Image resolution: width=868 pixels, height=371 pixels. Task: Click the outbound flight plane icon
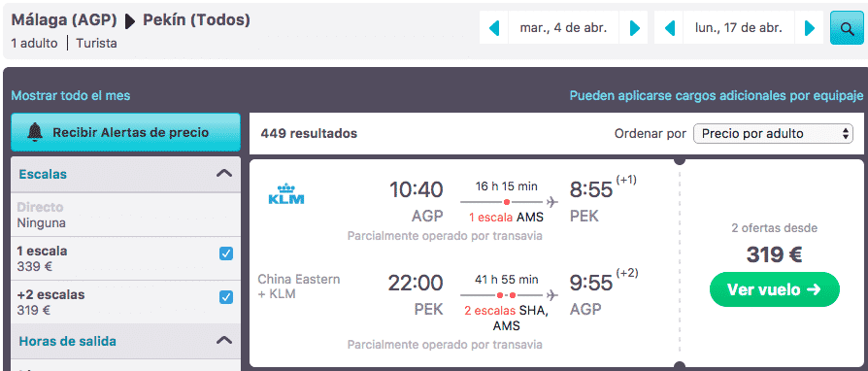click(551, 202)
